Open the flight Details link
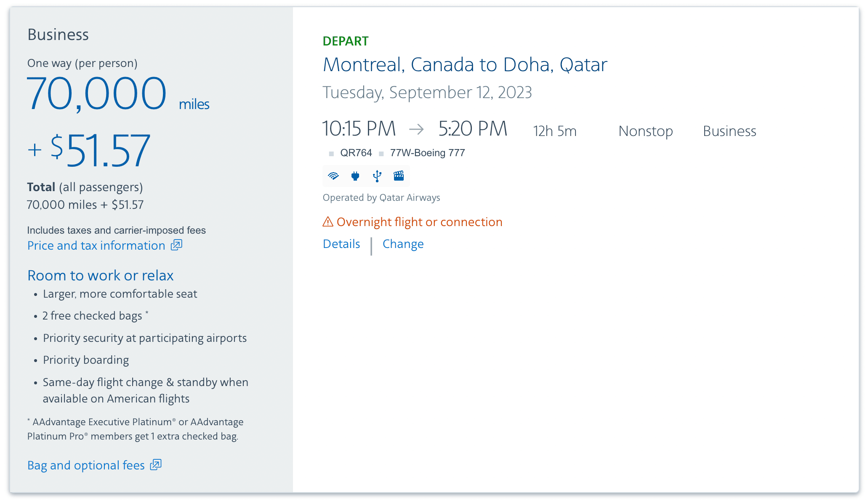The width and height of the screenshot is (868, 501). (x=341, y=244)
